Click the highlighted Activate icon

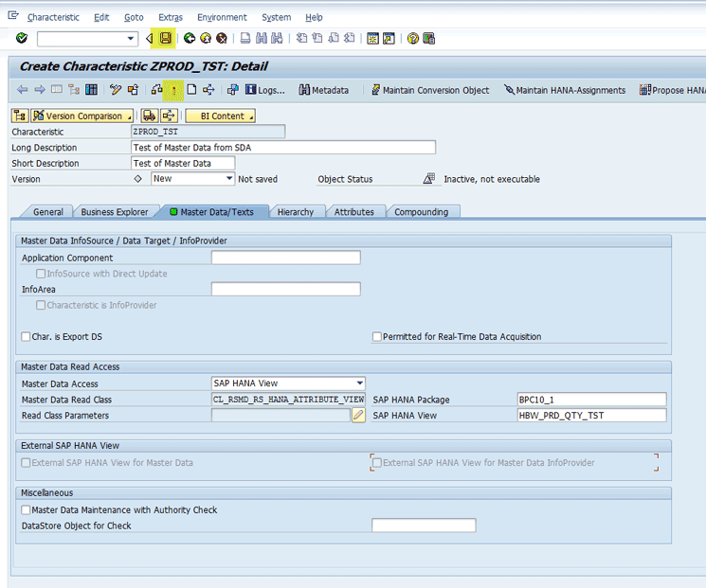tap(173, 90)
